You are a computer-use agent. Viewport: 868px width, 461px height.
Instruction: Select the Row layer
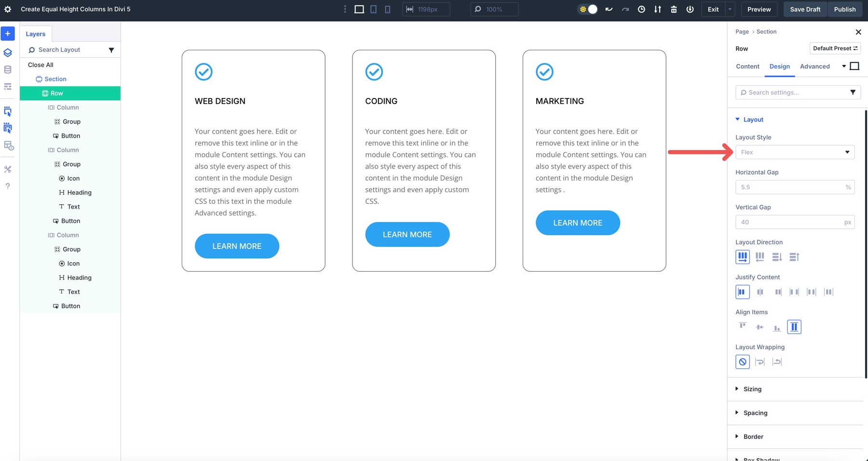[70, 93]
